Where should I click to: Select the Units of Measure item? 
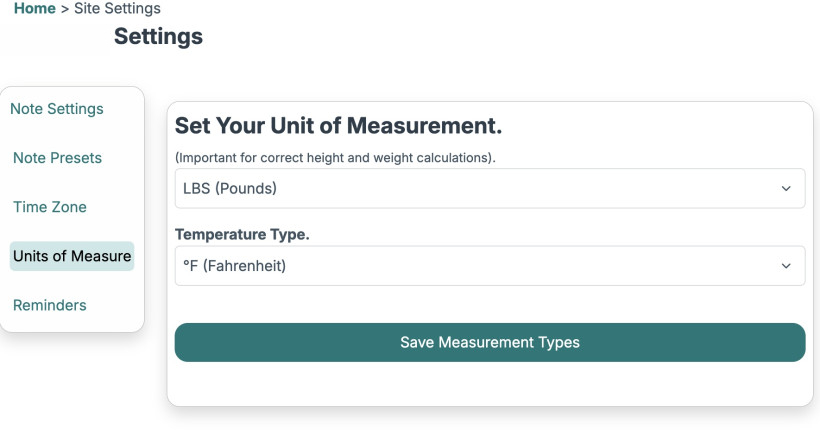[x=72, y=256]
